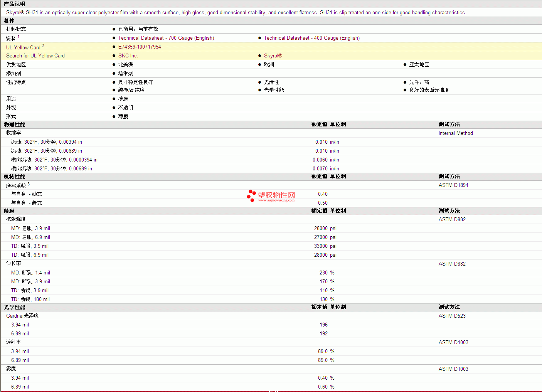Click 'ASTM D523' test method

[x=452, y=316]
